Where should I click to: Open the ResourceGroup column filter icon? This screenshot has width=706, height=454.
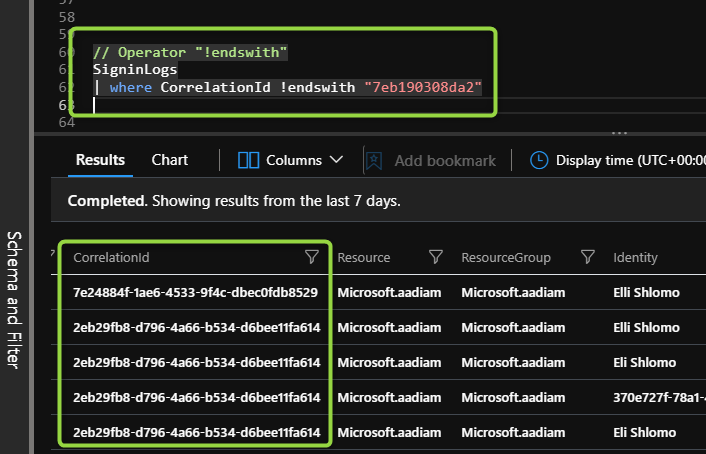[587, 257]
